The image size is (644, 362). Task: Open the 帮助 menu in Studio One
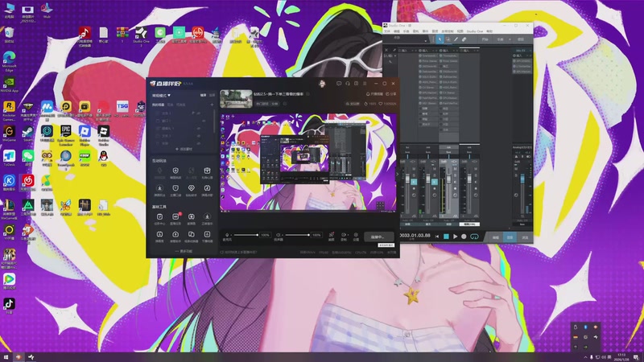pyautogui.click(x=489, y=31)
